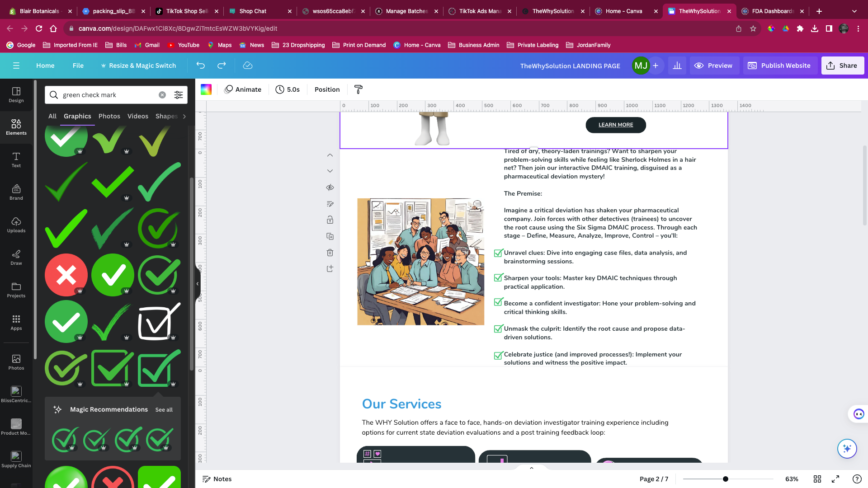Click the Publish Website button

click(x=780, y=66)
